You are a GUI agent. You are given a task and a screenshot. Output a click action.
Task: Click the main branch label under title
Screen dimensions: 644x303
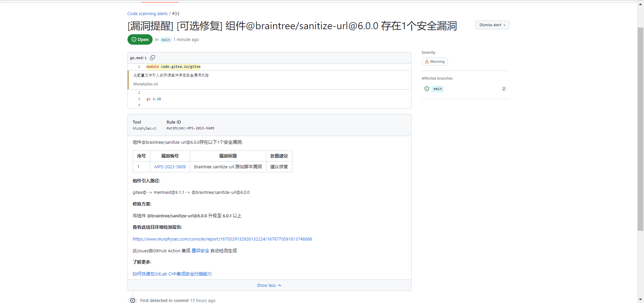point(166,40)
